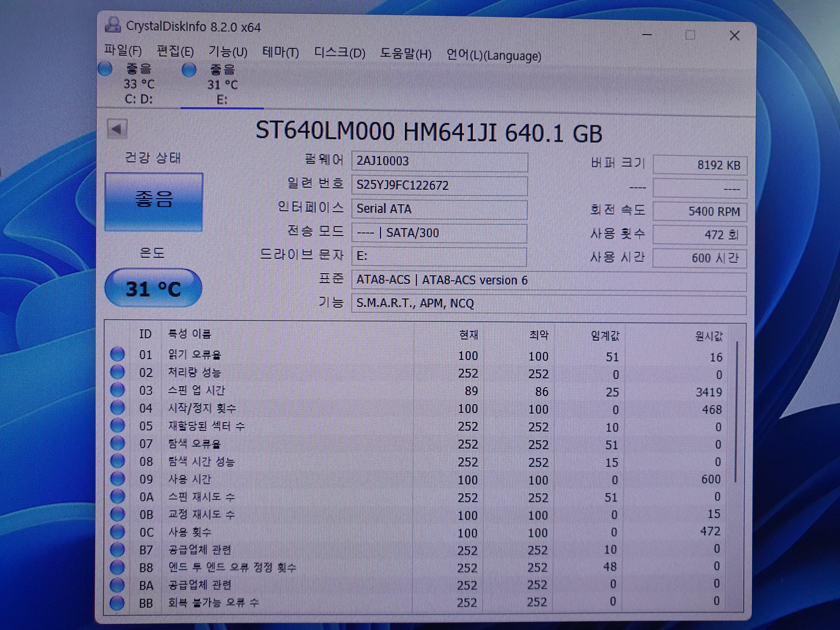Viewport: 840px width, 630px height.
Task: Click the interface field Serial ATA
Action: (439, 209)
